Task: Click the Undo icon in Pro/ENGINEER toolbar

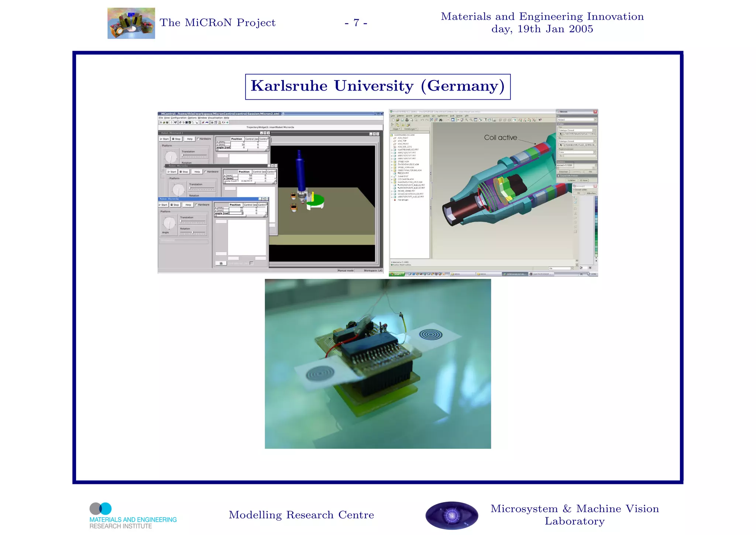Action: tap(422, 120)
